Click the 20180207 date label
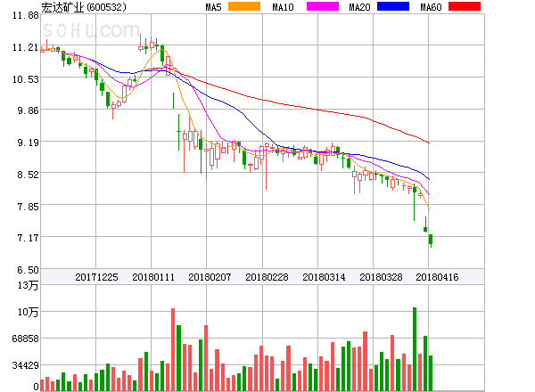Image resolution: width=535 pixels, height=392 pixels. [x=210, y=277]
